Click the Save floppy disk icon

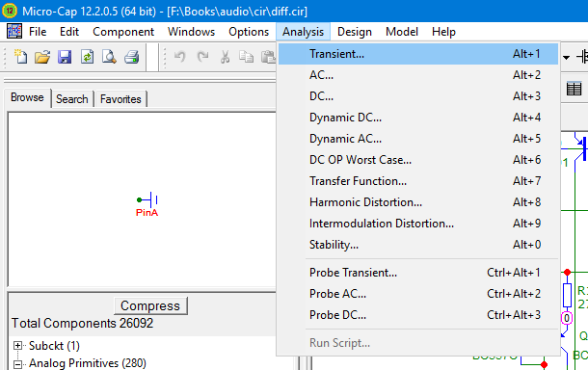point(65,57)
